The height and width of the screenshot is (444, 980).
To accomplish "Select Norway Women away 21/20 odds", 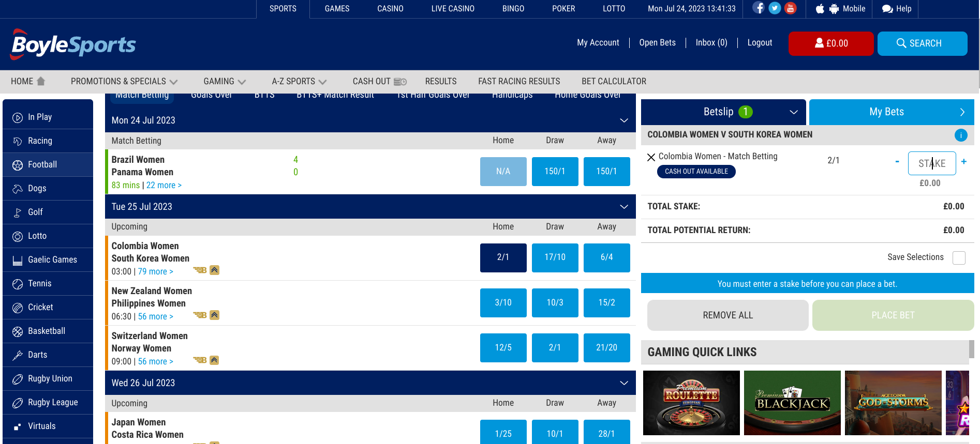I will click(606, 347).
